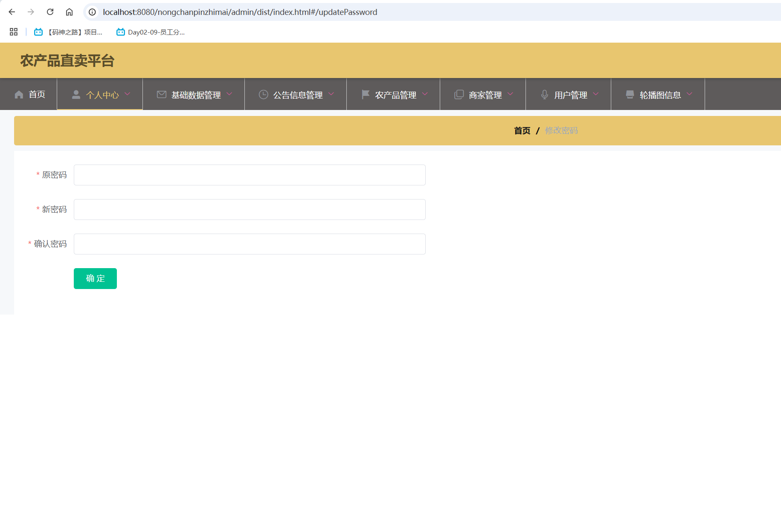Go to 首页 via breadcrumb link

522,130
